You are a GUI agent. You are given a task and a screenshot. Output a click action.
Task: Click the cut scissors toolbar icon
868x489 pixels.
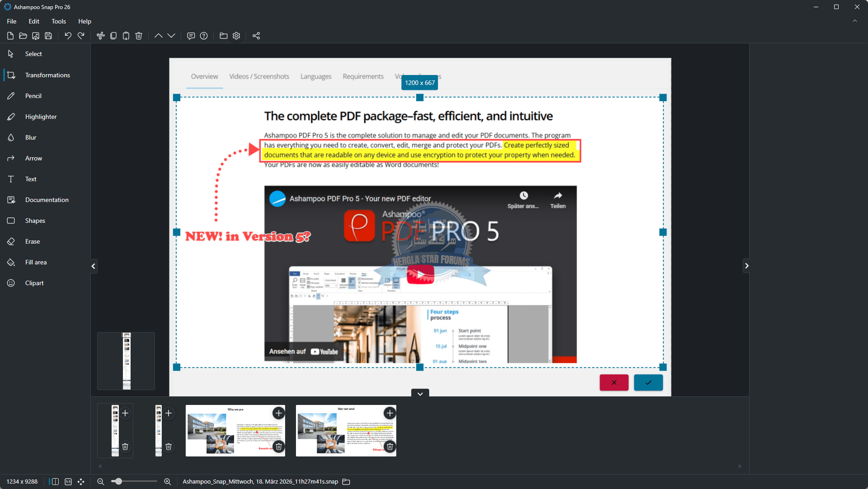click(x=101, y=36)
